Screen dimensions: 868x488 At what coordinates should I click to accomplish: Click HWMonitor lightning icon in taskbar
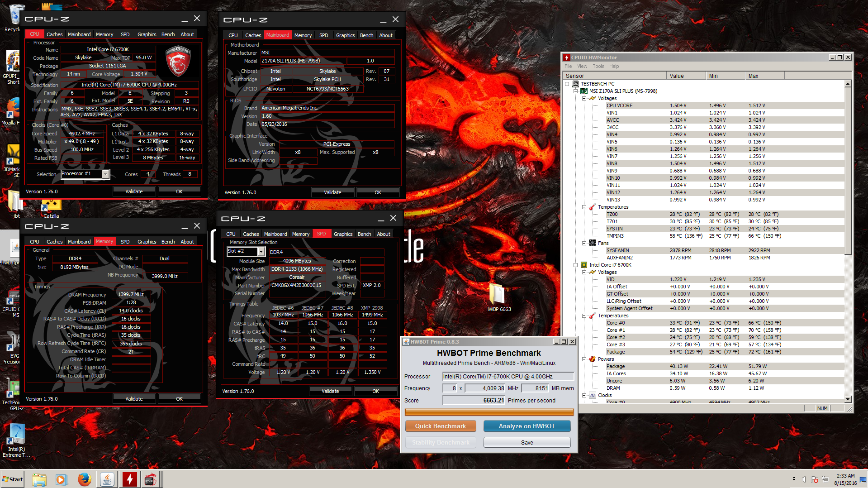(129, 479)
